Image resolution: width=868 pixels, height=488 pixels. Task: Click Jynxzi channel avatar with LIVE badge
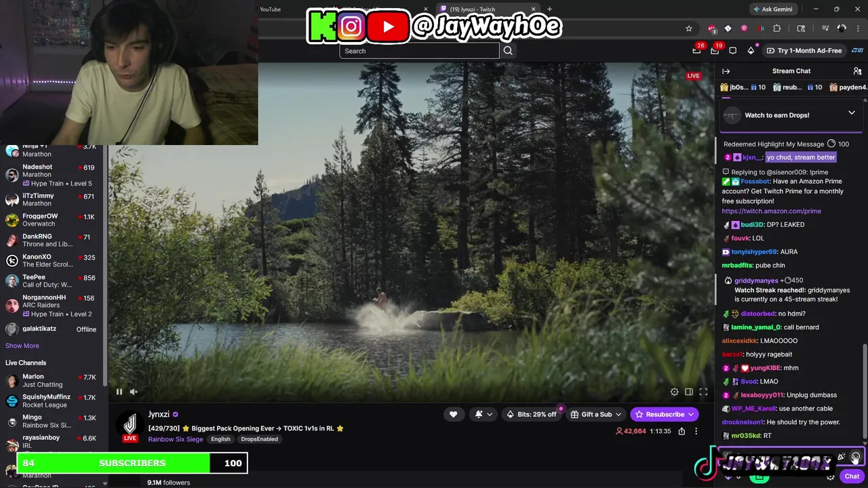[130, 426]
